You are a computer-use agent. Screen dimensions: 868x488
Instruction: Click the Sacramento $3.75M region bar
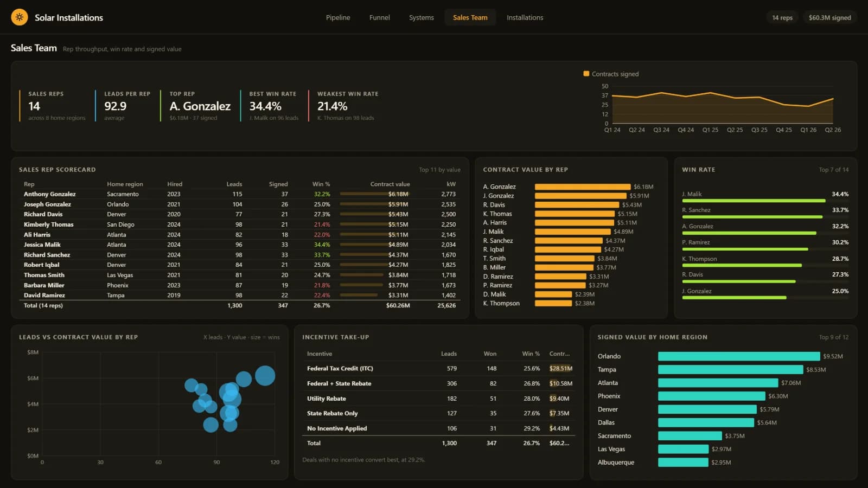pos(690,436)
